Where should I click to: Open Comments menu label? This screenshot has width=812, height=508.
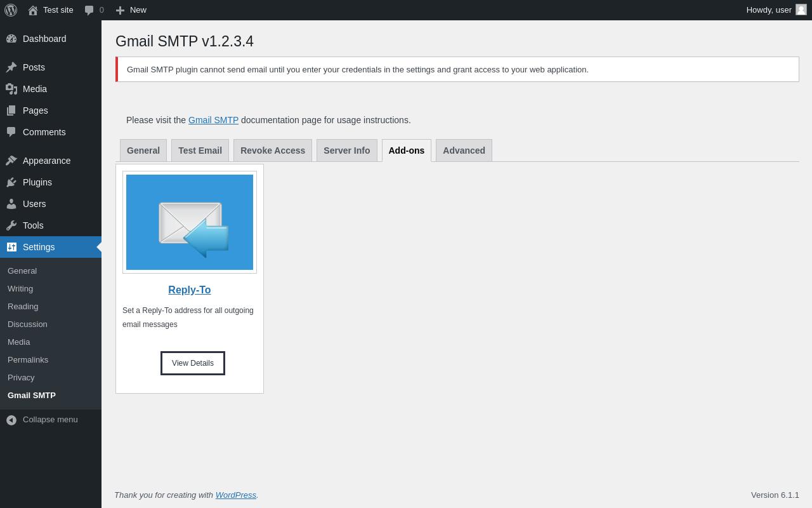click(44, 132)
